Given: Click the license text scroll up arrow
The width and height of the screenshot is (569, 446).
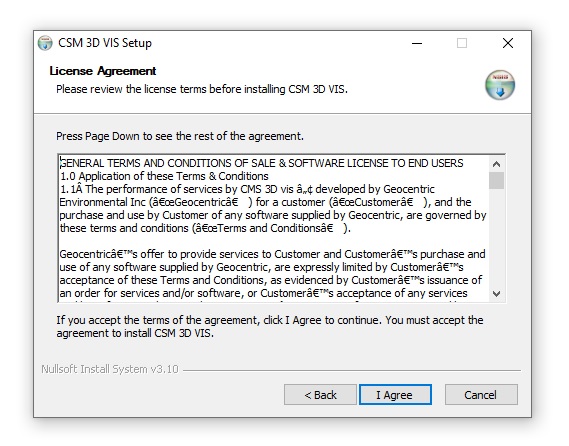Looking at the screenshot, I should tap(496, 164).
